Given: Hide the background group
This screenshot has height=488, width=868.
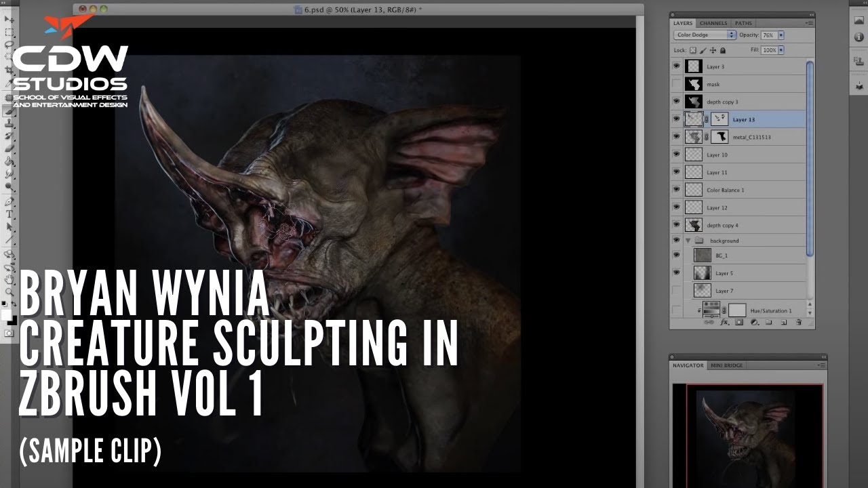Looking at the screenshot, I should (676, 240).
